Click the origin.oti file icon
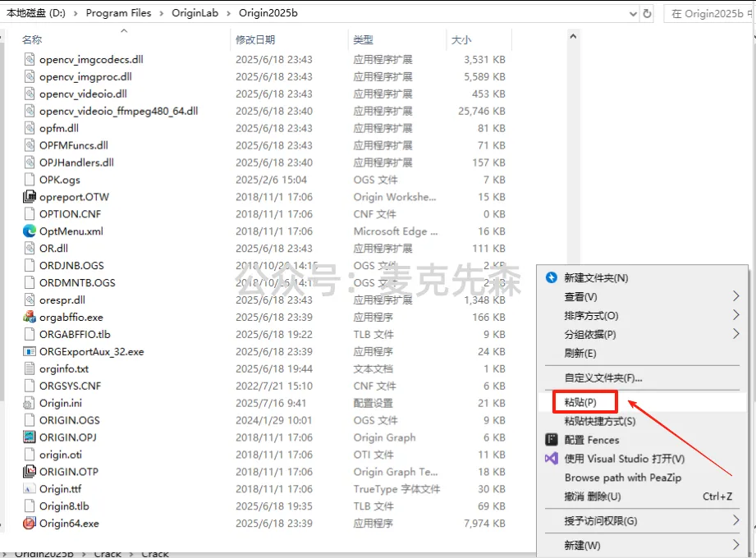756x558 pixels. (30, 455)
